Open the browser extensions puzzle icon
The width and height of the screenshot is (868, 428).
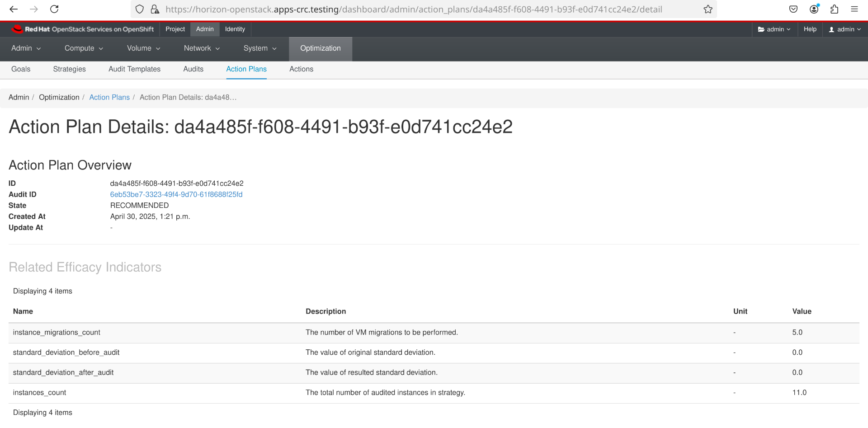pyautogui.click(x=835, y=9)
